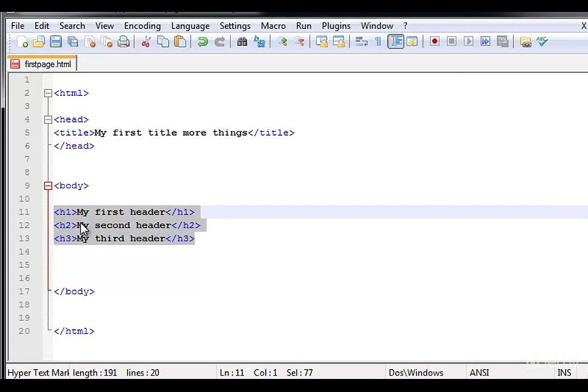Click the macro Playback triangle icon

(468, 41)
